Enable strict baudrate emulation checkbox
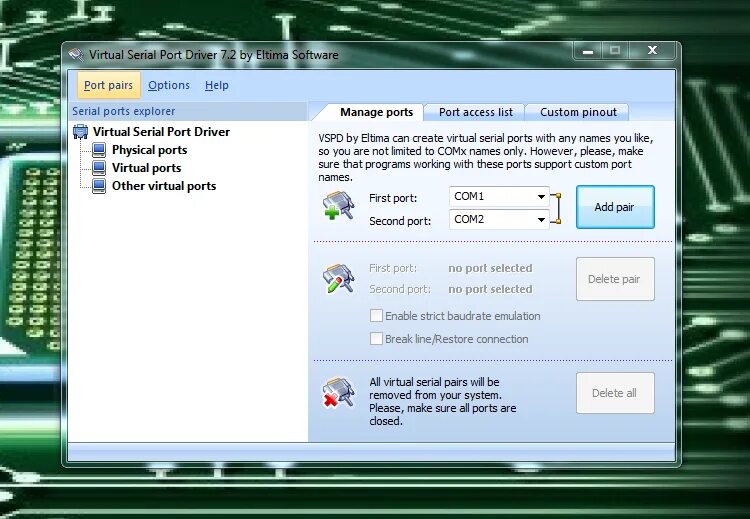The width and height of the screenshot is (750, 519). 376,316
